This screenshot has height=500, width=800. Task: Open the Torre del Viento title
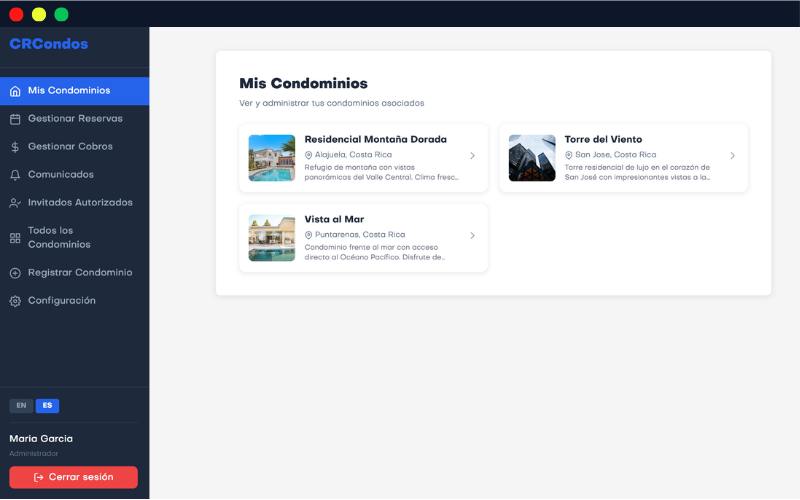pyautogui.click(x=603, y=140)
